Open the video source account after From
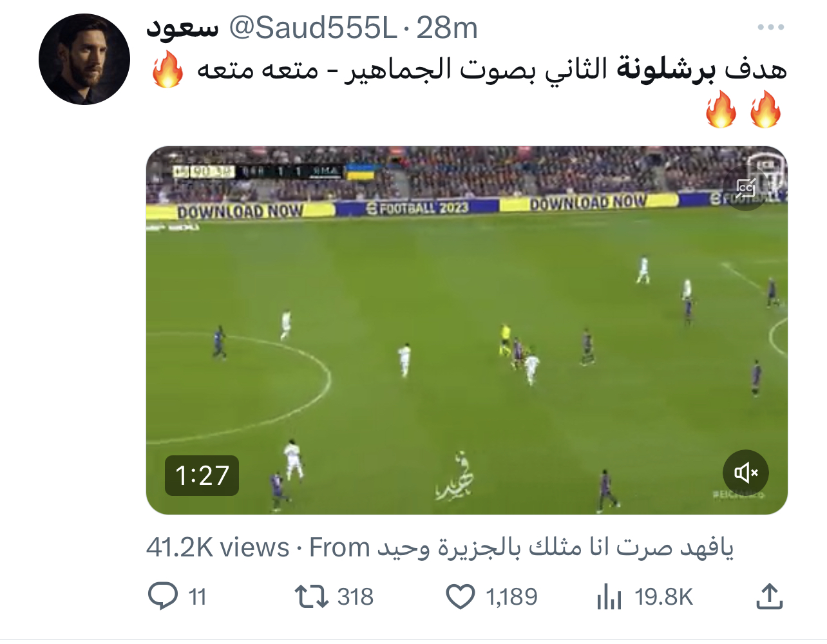Viewport: 827px width, 644px height. coord(555,548)
